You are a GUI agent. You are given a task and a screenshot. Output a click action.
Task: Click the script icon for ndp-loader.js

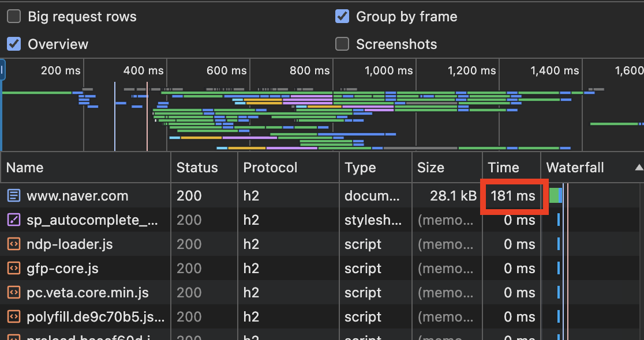tap(13, 244)
